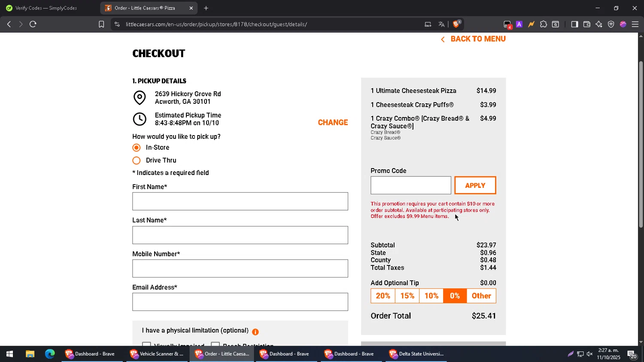This screenshot has width=644, height=362.
Task: Click the browser forward arrow
Action: tap(20, 24)
